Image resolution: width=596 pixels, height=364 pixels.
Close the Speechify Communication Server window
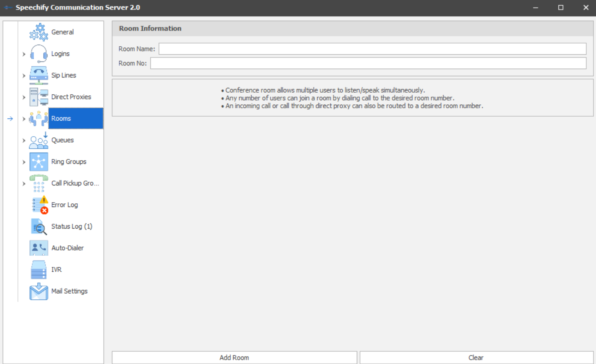586,8
